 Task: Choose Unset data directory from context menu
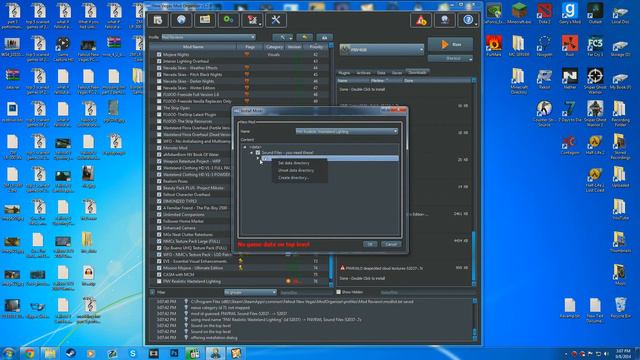point(296,171)
